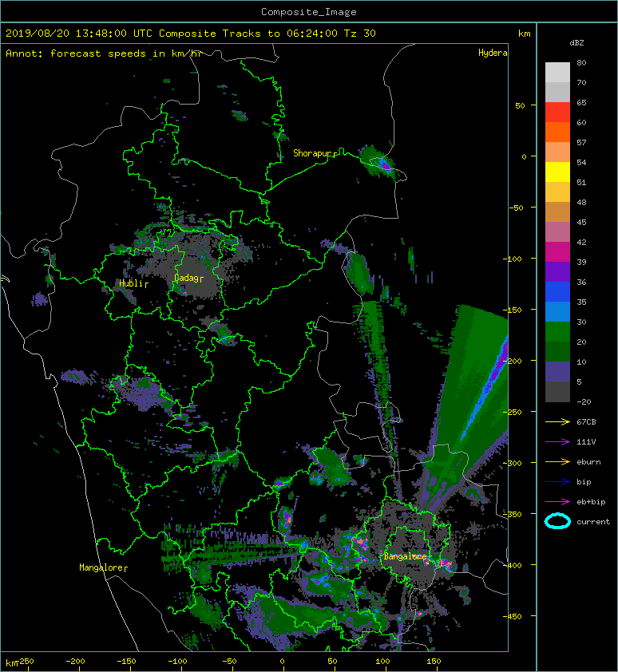Click the '-450' vertical axis tick label

[x=512, y=616]
